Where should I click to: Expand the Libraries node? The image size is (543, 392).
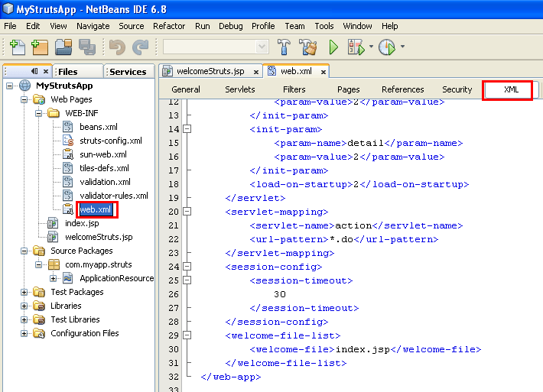click(24, 306)
